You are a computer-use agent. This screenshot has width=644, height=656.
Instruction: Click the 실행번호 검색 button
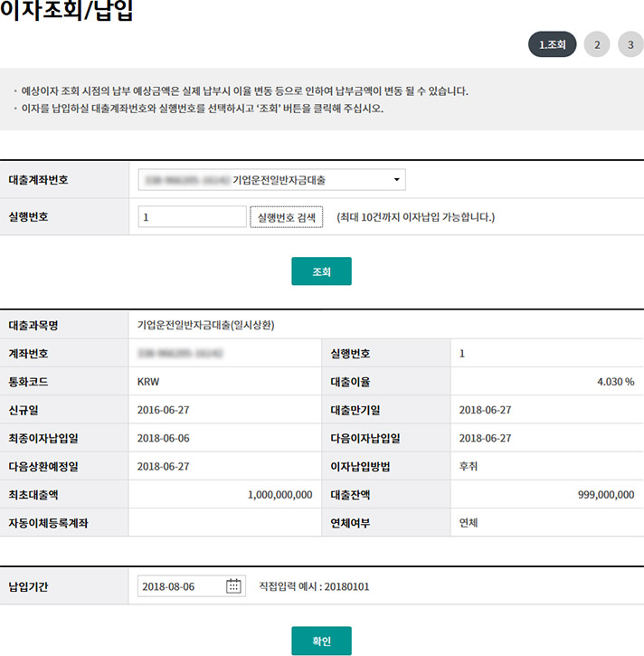click(x=286, y=217)
